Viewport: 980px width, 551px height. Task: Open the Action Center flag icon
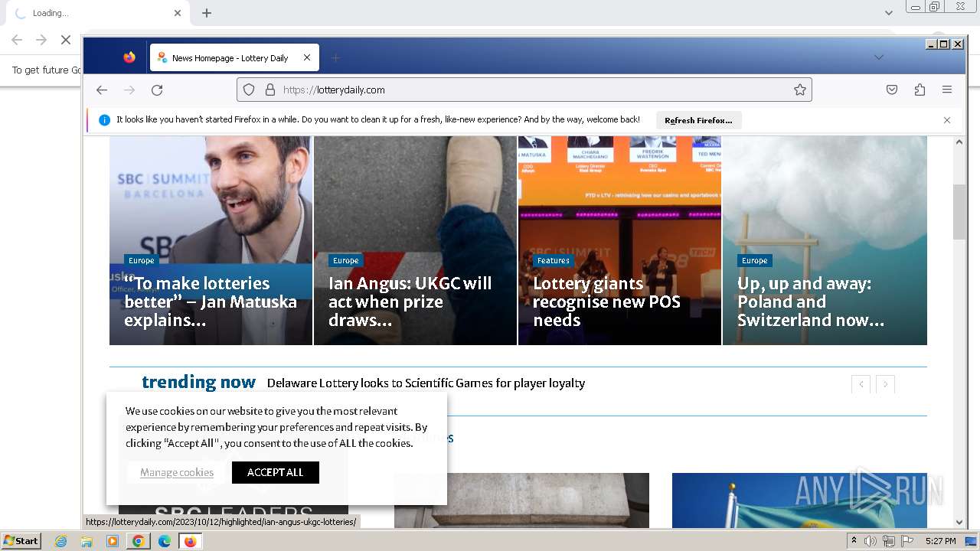pos(907,541)
